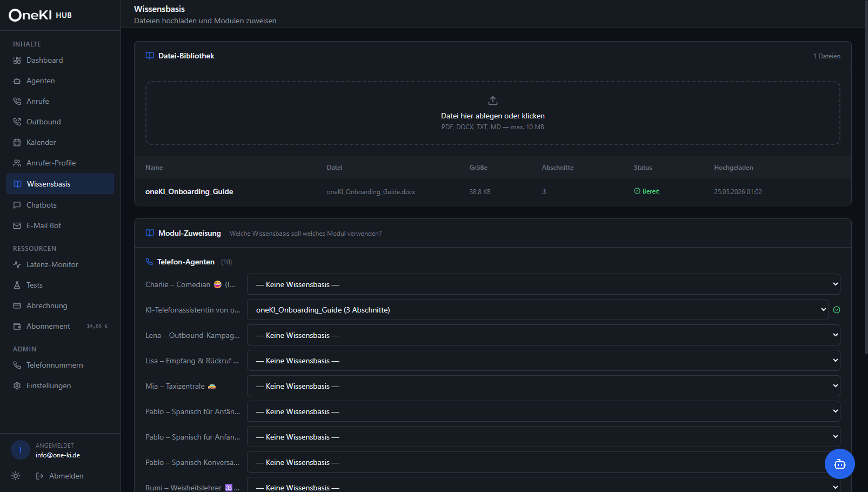Screen dimensions: 868x492
Task: Click the page vertical scrollbar
Action: tap(866, 177)
